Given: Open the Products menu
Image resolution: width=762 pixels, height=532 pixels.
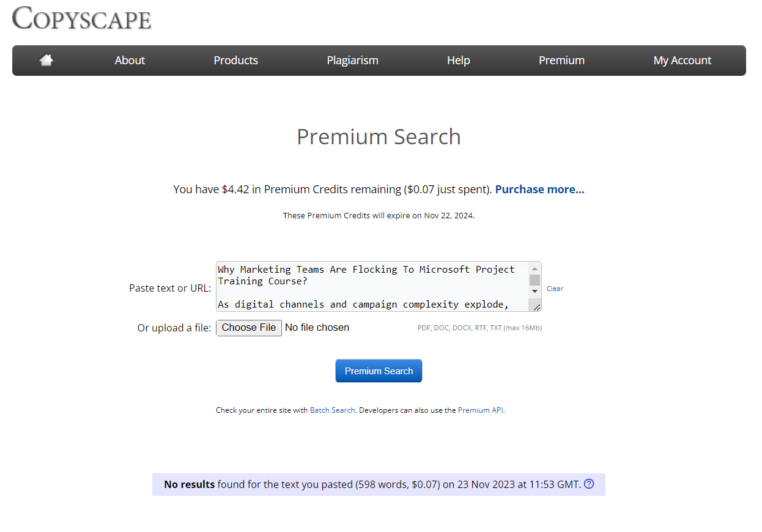Looking at the screenshot, I should [236, 61].
